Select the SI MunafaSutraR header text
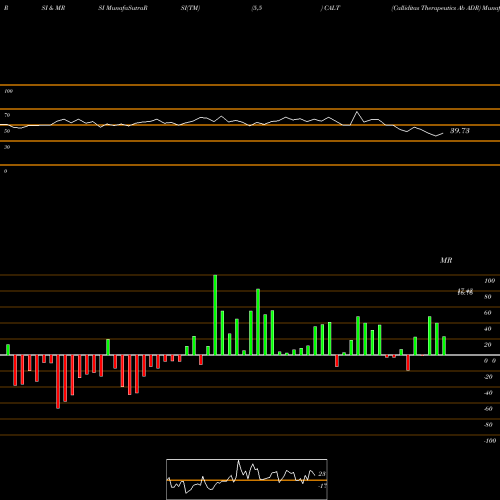The width and height of the screenshot is (500, 500). (123, 8)
